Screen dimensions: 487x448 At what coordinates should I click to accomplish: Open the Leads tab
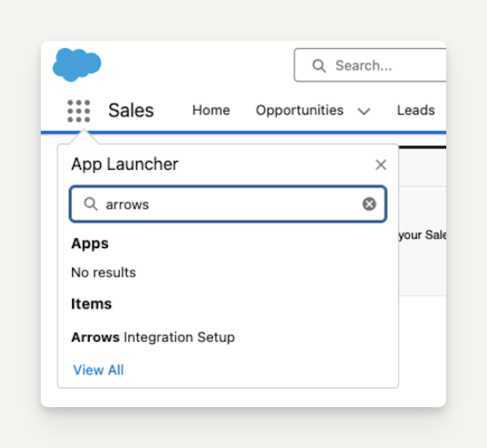[x=416, y=110]
